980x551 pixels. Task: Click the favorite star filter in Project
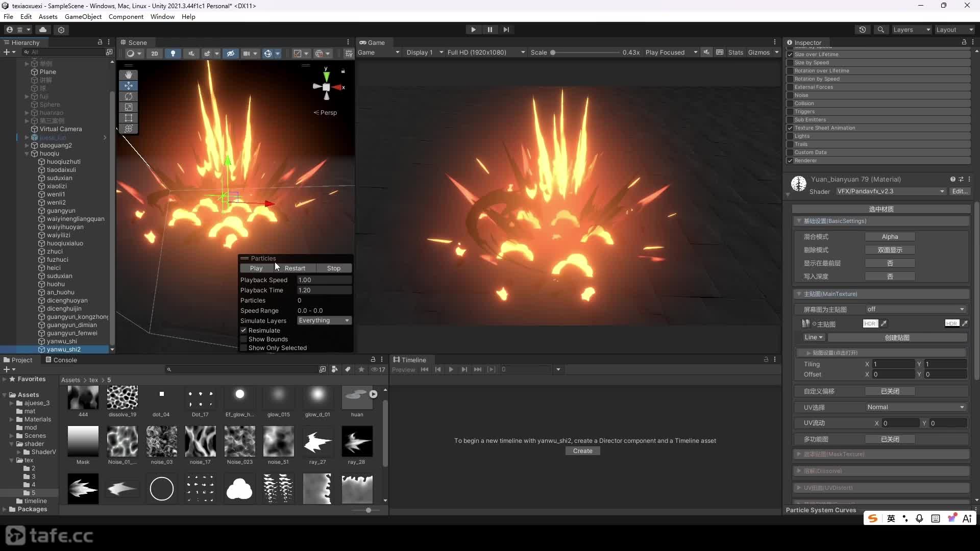click(x=361, y=369)
